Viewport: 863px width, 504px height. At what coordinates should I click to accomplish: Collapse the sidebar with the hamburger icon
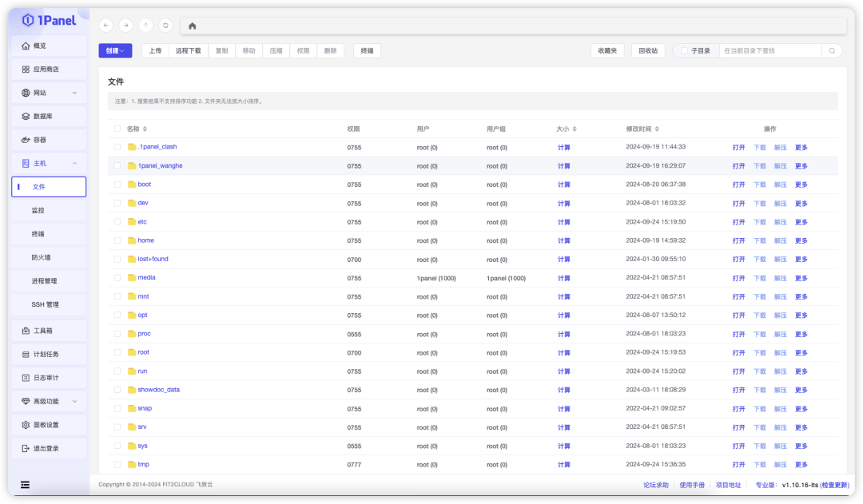(x=26, y=485)
